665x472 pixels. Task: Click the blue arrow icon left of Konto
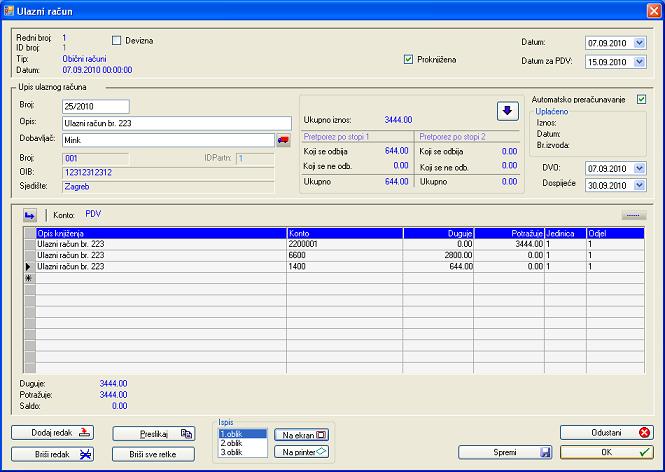click(x=30, y=214)
